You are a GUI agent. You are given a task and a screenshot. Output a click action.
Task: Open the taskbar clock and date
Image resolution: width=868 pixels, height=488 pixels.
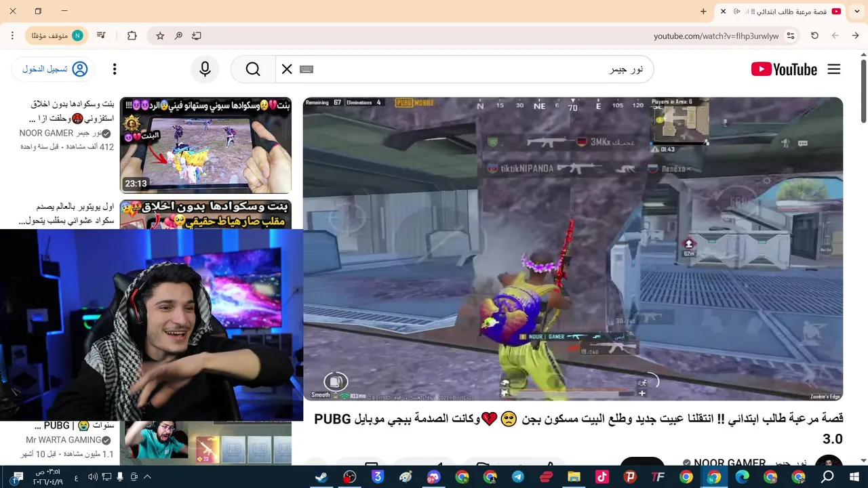(47, 477)
